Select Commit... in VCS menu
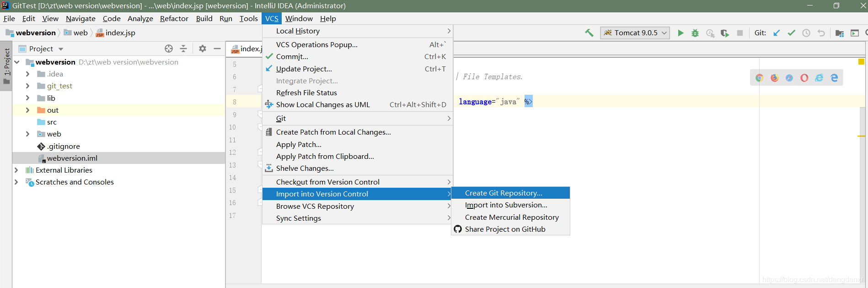The image size is (868, 288). [x=358, y=56]
